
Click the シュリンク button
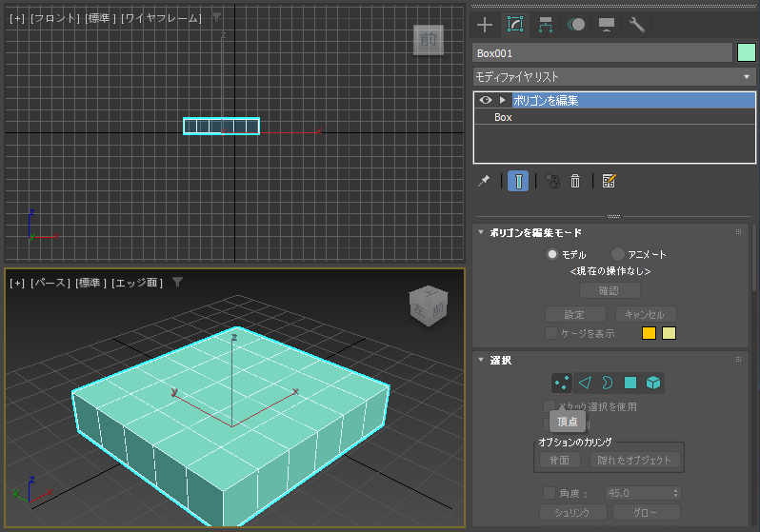click(573, 512)
